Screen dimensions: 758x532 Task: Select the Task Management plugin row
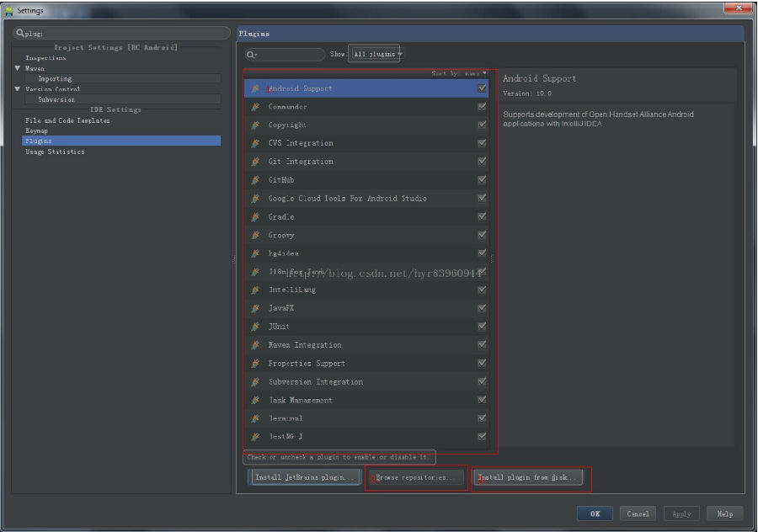coord(366,400)
